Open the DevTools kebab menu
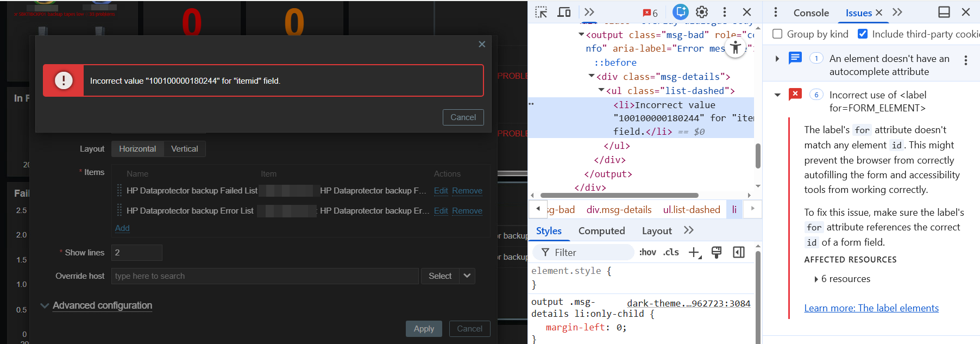980x344 pixels. click(x=724, y=12)
